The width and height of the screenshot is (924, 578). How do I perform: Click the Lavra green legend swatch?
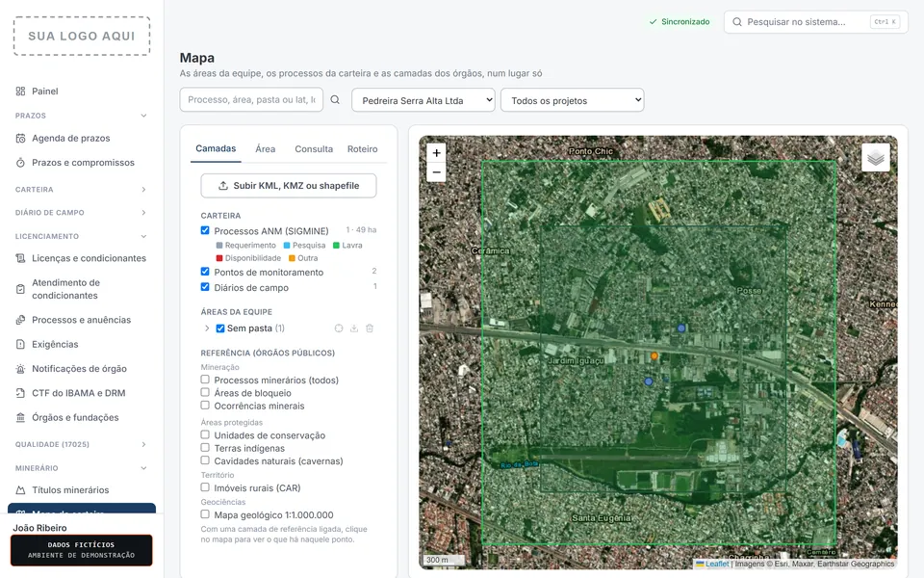point(337,246)
